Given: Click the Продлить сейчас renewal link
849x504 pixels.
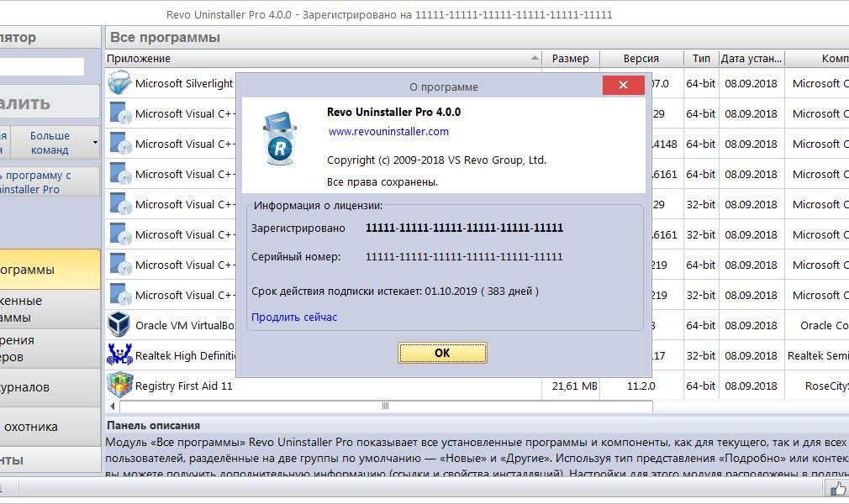Looking at the screenshot, I should pos(294,318).
